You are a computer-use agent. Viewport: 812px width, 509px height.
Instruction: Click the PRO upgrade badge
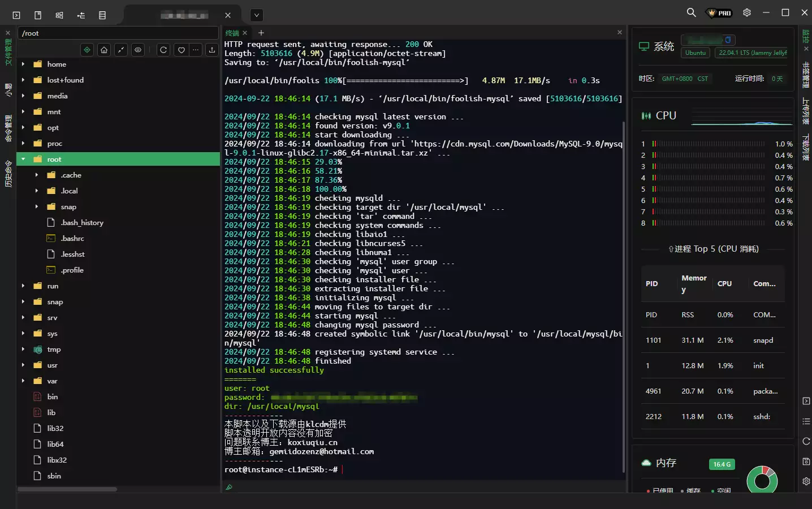point(720,12)
